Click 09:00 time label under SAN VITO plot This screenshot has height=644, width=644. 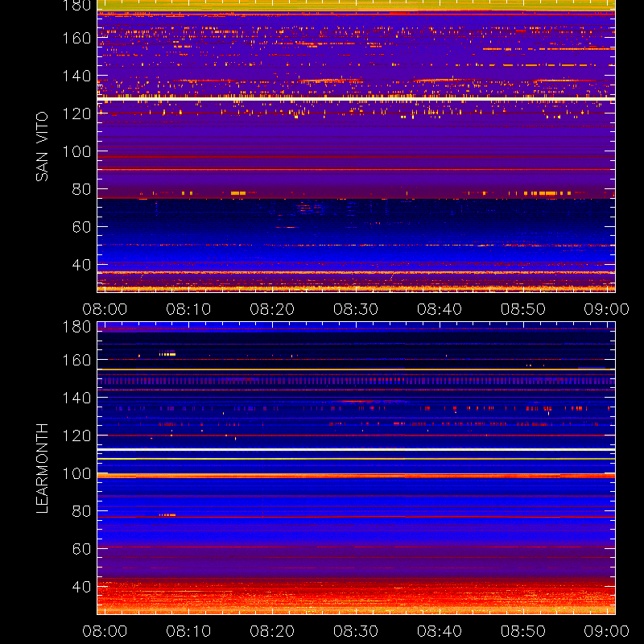[607, 309]
